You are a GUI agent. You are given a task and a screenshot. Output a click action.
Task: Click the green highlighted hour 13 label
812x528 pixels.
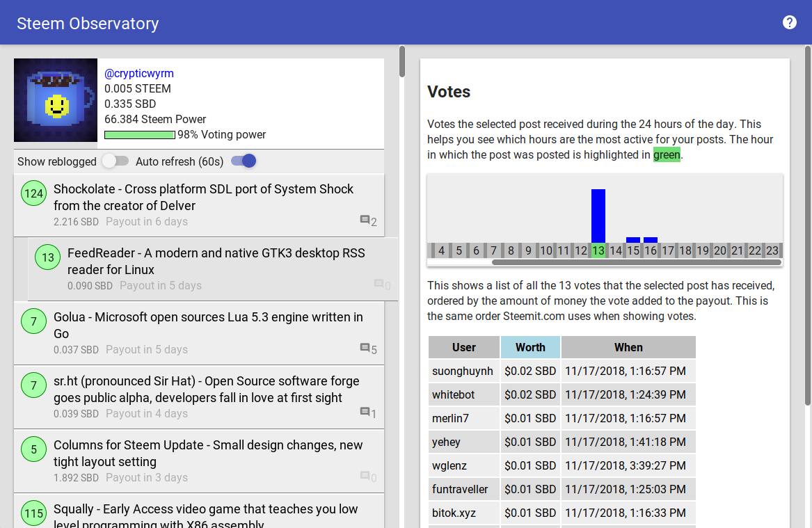(x=598, y=250)
